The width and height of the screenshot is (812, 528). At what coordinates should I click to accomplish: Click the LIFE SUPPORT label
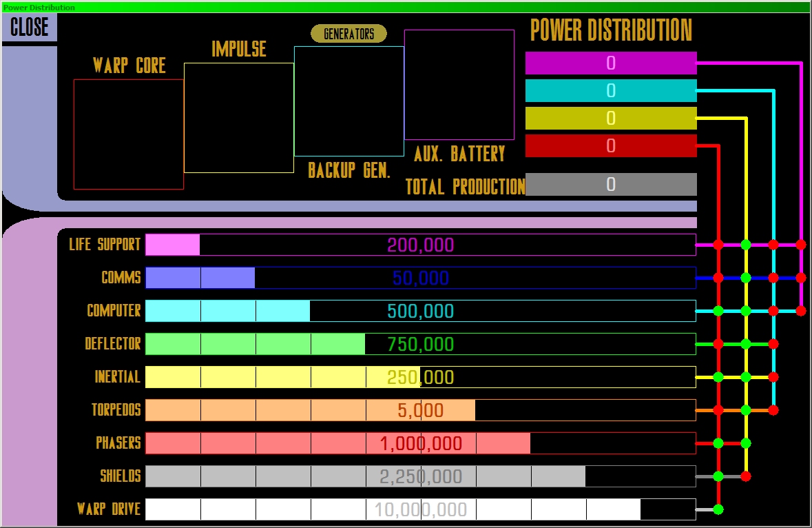pyautogui.click(x=105, y=244)
